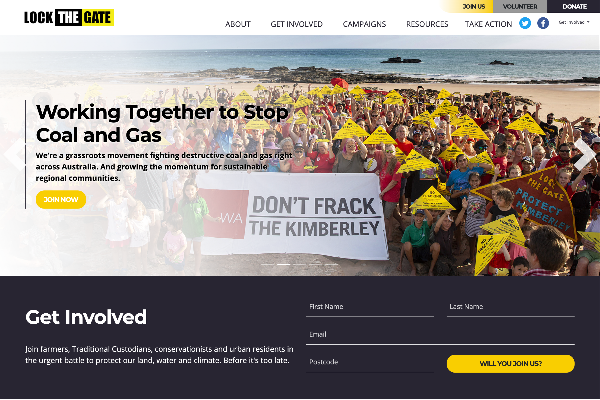
Task: Focus the Last Name field
Action: [511, 307]
